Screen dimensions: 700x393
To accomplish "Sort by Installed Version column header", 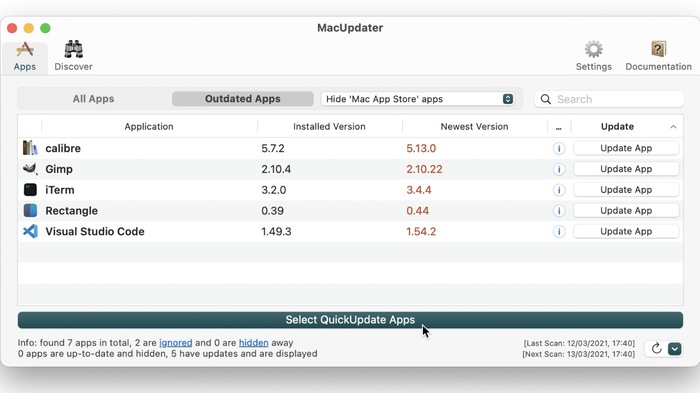I will point(329,126).
